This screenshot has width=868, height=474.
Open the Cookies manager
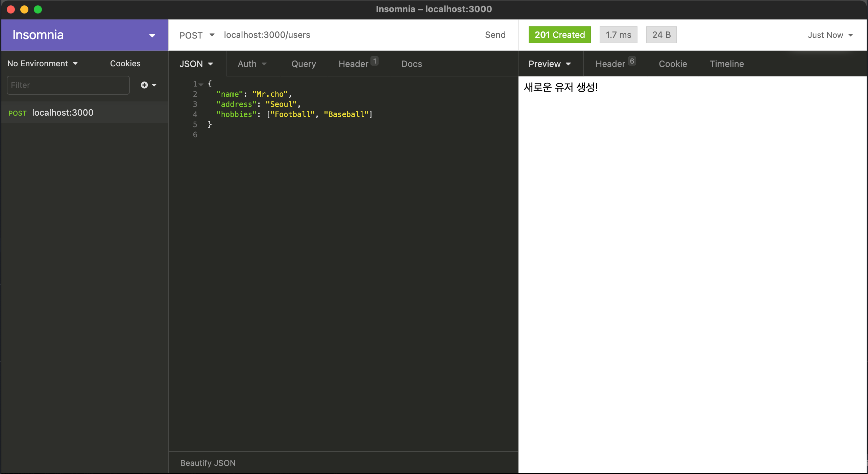(125, 64)
